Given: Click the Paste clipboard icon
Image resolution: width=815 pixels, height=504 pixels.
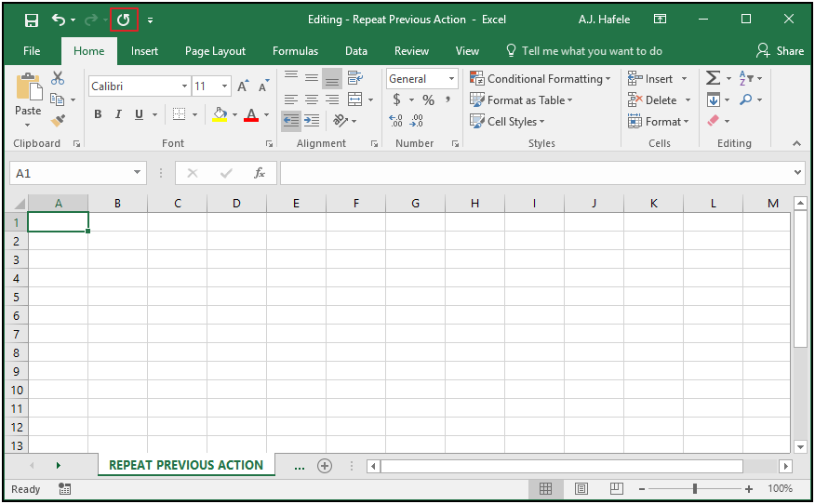Looking at the screenshot, I should (29, 86).
